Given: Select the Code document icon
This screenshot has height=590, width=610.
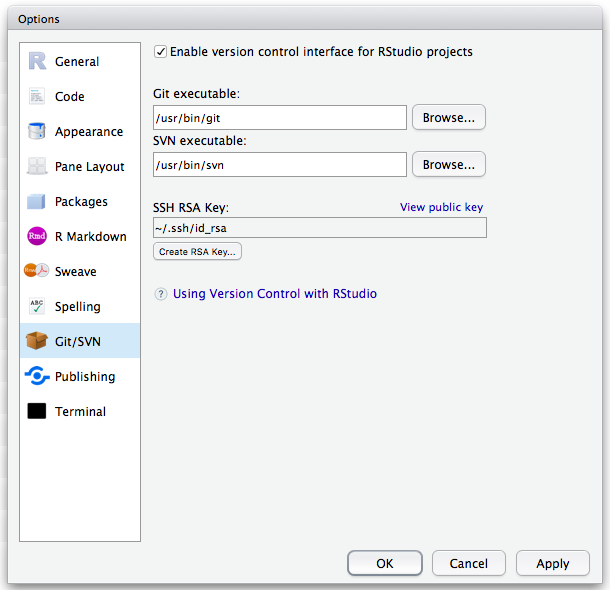Looking at the screenshot, I should [x=37, y=96].
